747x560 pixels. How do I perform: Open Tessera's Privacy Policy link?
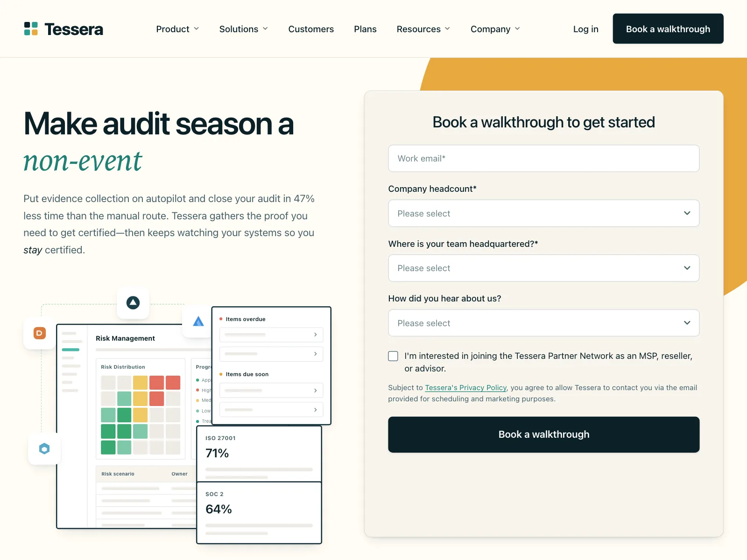point(465,388)
